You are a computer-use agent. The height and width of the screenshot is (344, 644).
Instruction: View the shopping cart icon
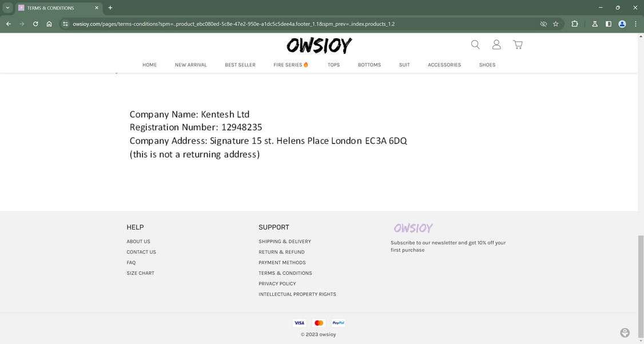click(x=517, y=44)
